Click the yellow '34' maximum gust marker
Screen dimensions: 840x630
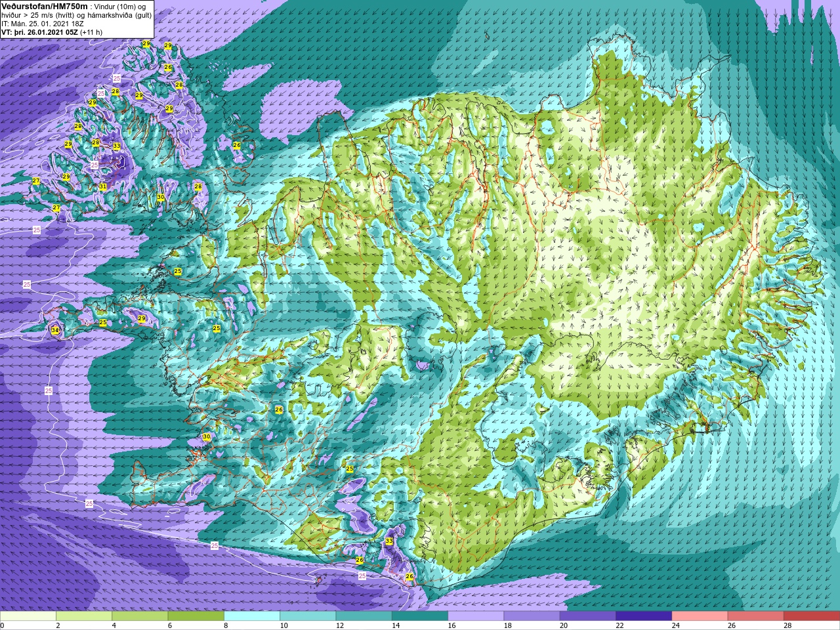(x=55, y=330)
